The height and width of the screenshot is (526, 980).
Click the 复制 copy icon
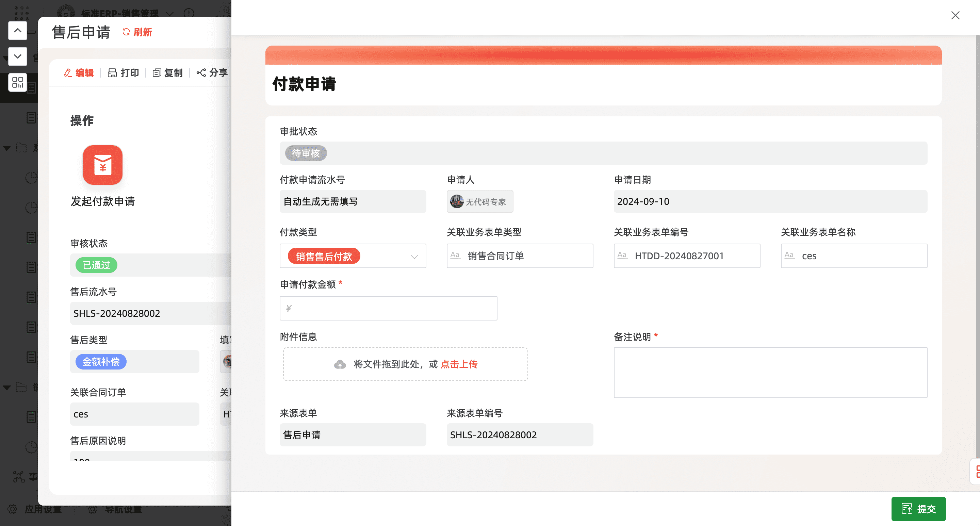tap(157, 73)
